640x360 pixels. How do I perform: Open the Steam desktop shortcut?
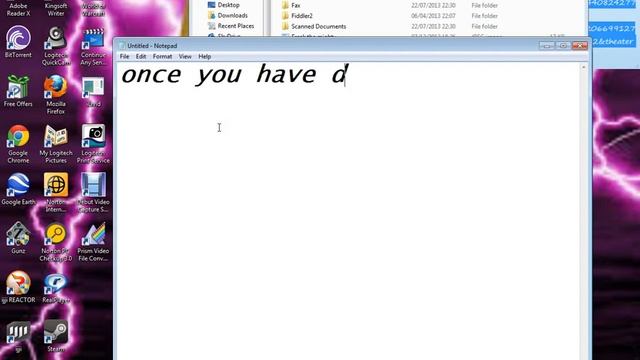pyautogui.click(x=56, y=336)
